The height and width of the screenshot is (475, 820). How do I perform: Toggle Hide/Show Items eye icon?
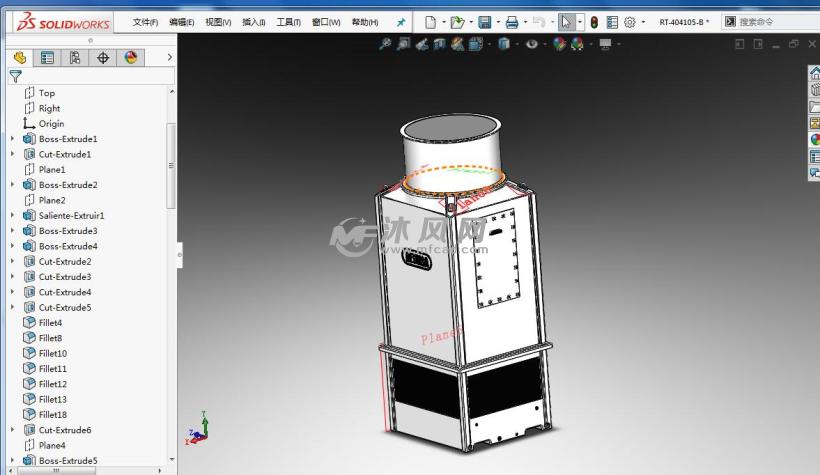532,44
